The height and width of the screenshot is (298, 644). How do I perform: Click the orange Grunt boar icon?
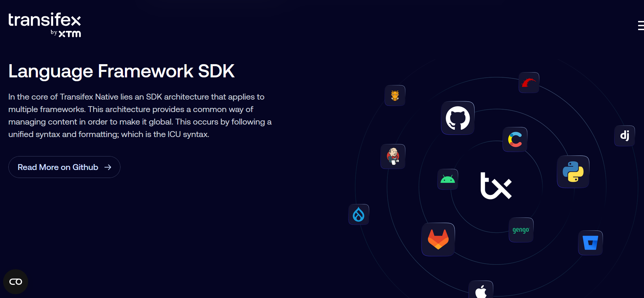395,95
